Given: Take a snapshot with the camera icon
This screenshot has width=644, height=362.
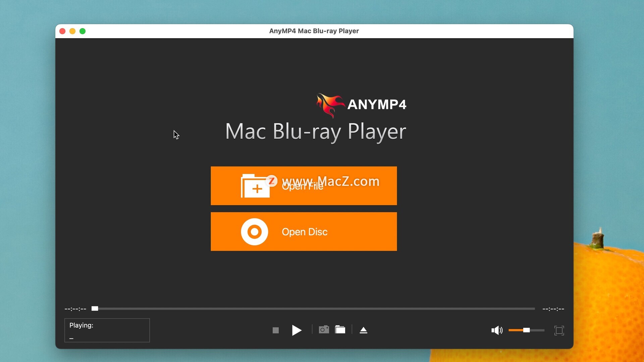Looking at the screenshot, I should 324,329.
